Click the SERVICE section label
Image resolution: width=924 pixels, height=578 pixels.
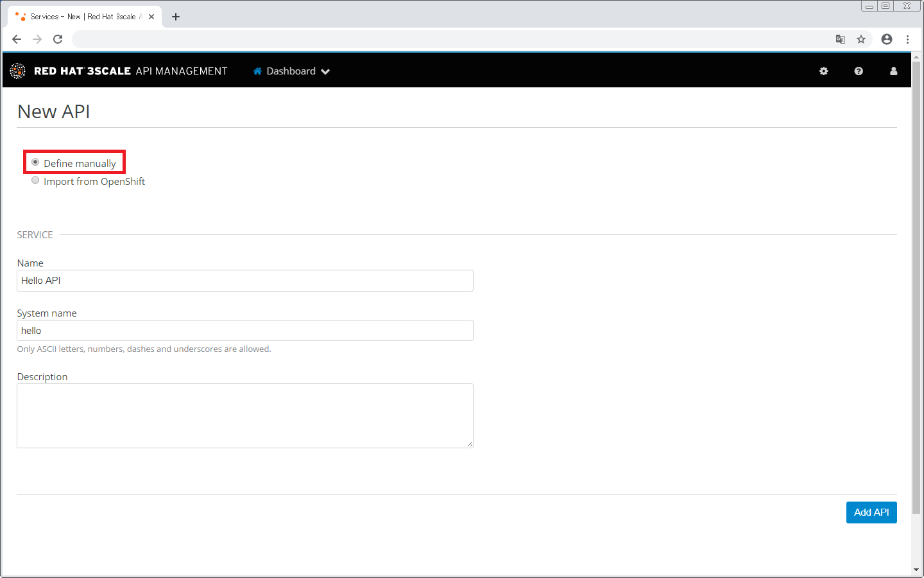click(35, 235)
